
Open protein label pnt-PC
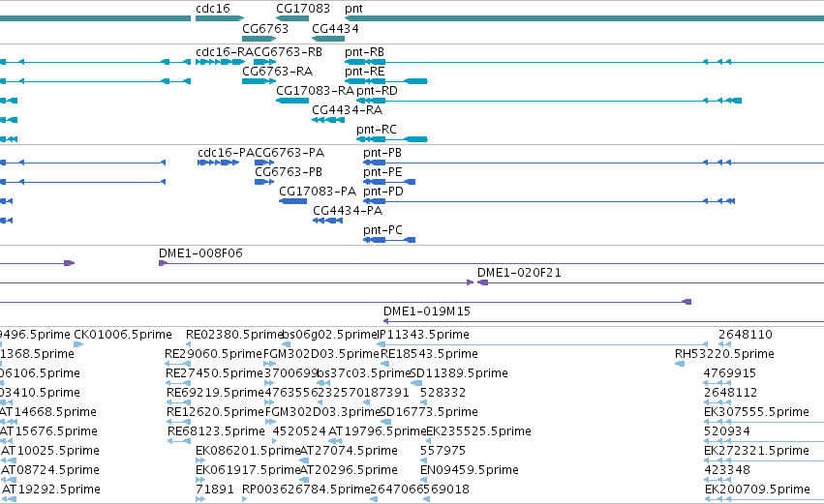click(382, 230)
